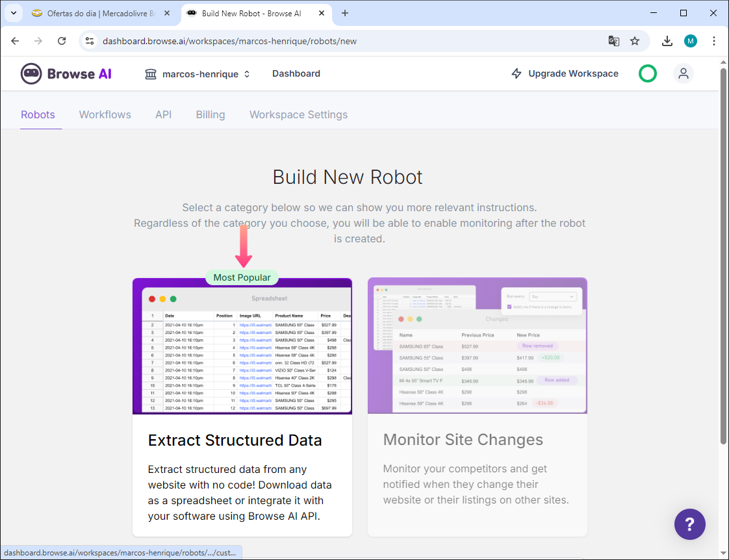Open the Chrome downloads icon
Viewport: 729px width, 560px height.
(667, 41)
